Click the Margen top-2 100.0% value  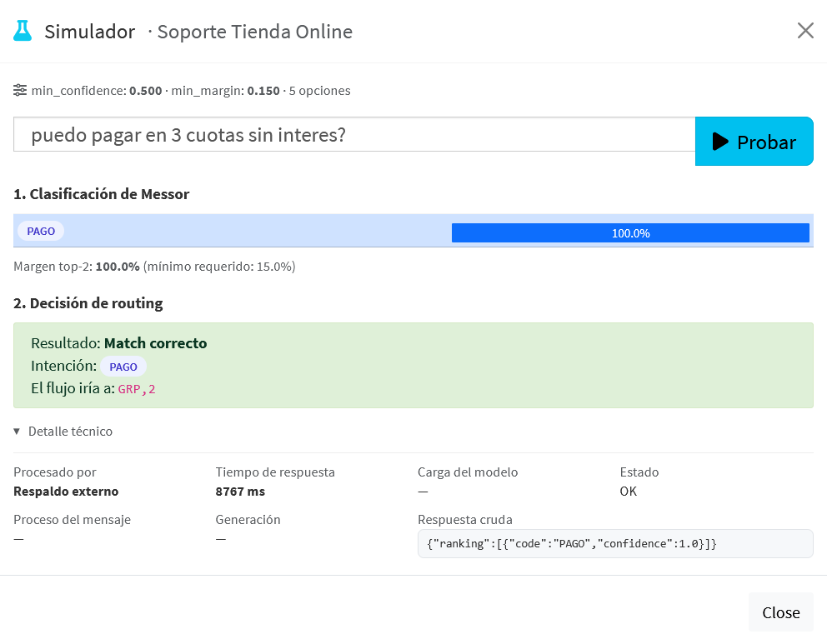tap(118, 267)
